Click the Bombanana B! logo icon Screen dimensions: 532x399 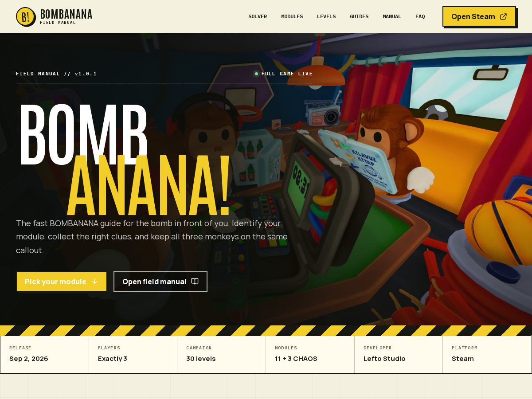(x=26, y=17)
